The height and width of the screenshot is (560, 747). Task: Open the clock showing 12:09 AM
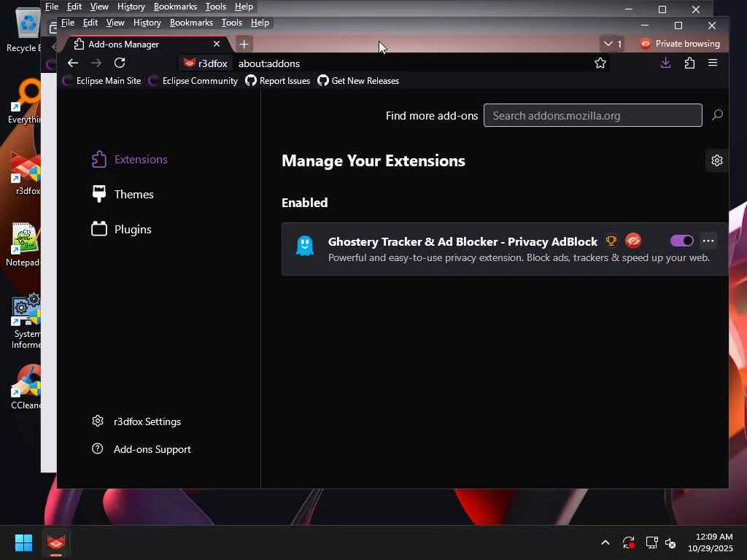711,542
